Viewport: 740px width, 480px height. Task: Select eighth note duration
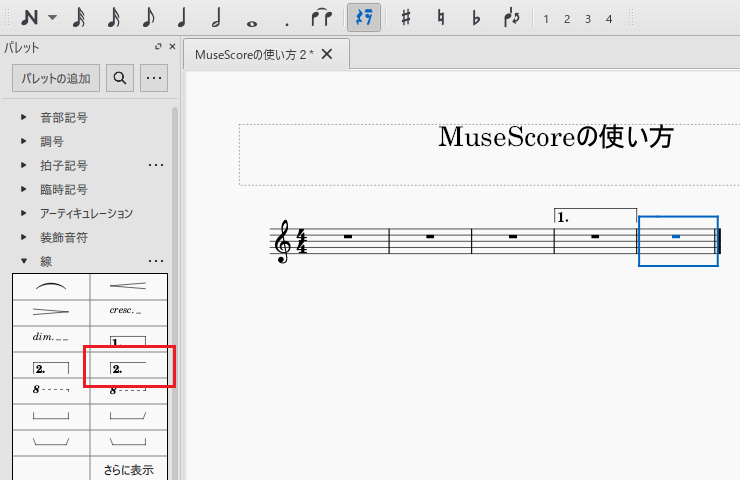[x=148, y=18]
